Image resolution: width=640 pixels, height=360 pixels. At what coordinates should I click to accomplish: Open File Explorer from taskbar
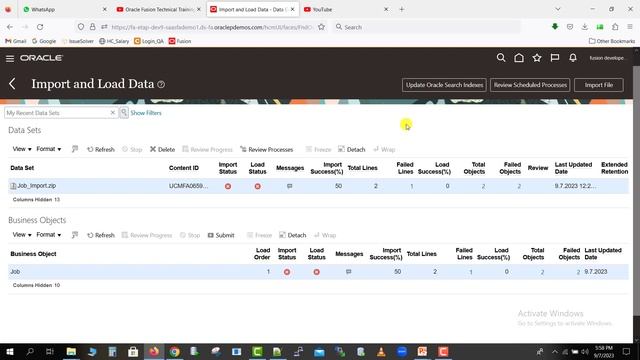(71, 351)
